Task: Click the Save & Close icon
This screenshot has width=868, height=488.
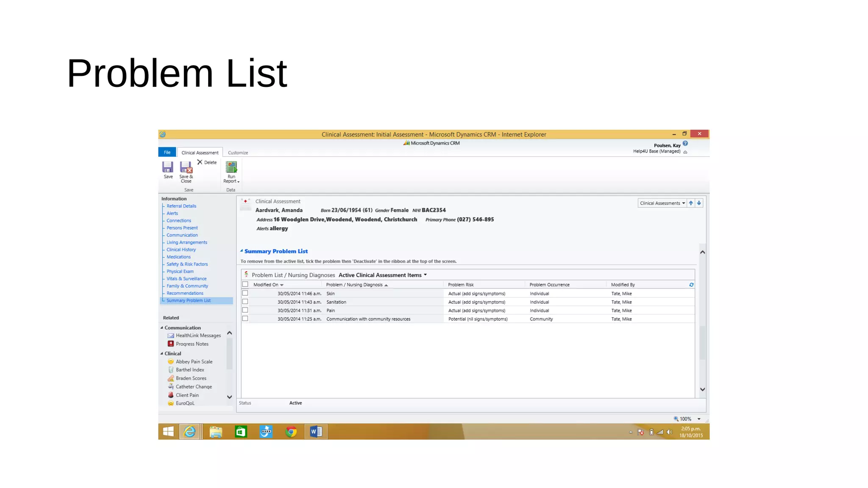Action: (x=186, y=168)
